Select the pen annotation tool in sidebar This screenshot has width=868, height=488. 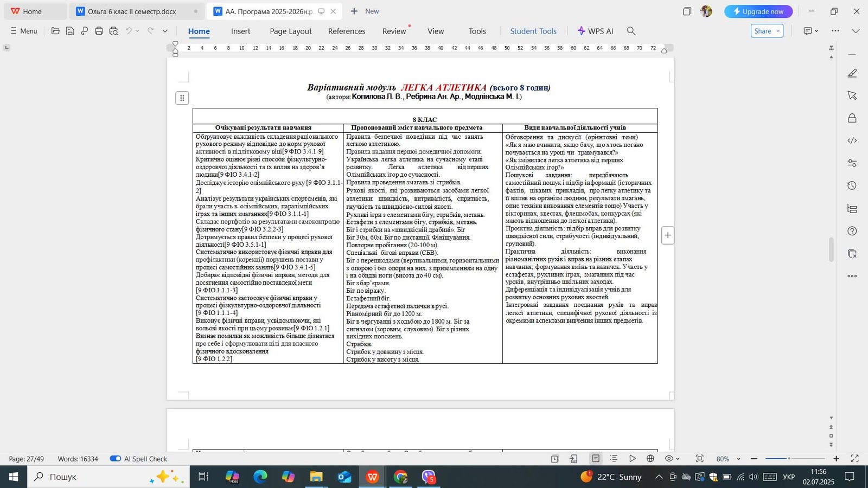(x=852, y=73)
